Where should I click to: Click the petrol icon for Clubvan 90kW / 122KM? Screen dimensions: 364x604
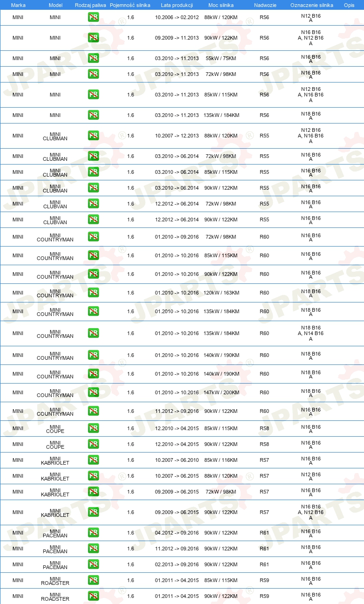93,220
